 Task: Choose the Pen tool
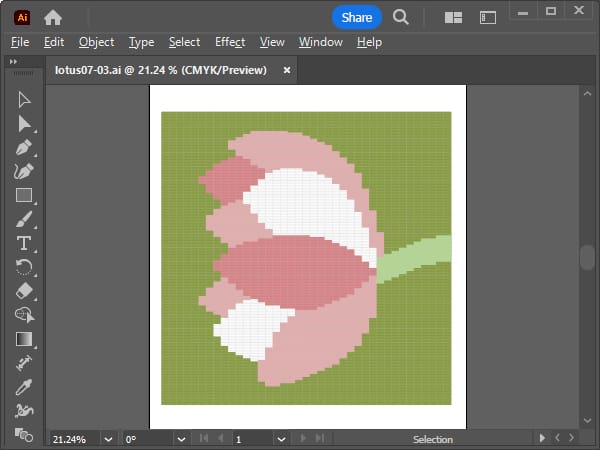click(24, 147)
